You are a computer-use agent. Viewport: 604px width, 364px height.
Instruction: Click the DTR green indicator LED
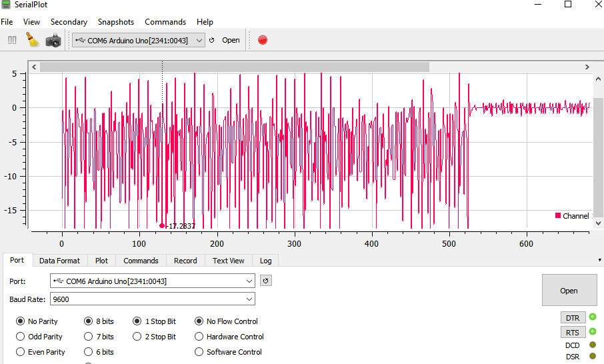pyautogui.click(x=593, y=317)
